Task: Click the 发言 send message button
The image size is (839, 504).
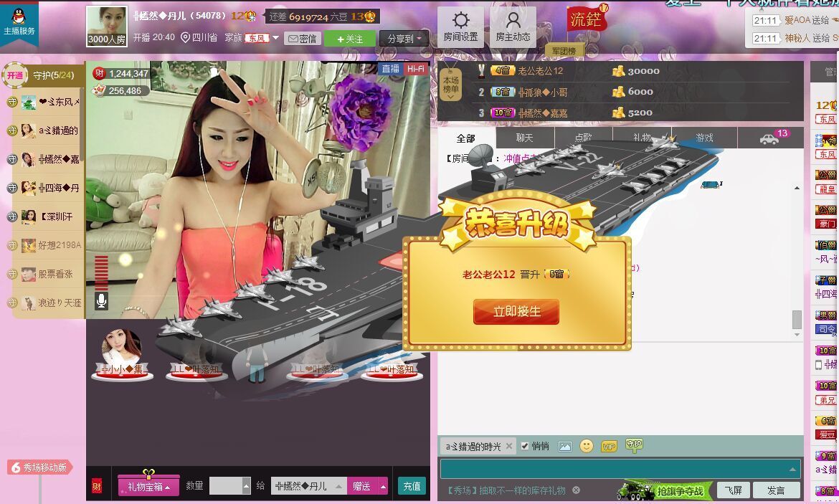Action: tap(776, 490)
